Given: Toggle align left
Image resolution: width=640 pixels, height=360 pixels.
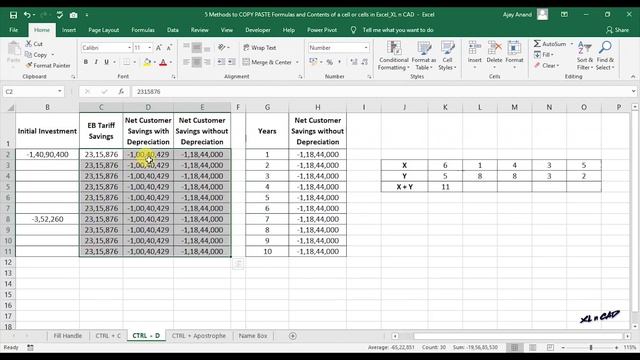Looking at the screenshot, I should coord(186,62).
